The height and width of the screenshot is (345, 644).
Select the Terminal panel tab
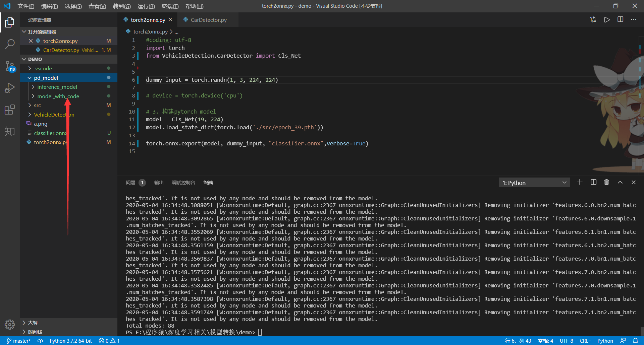click(x=208, y=183)
